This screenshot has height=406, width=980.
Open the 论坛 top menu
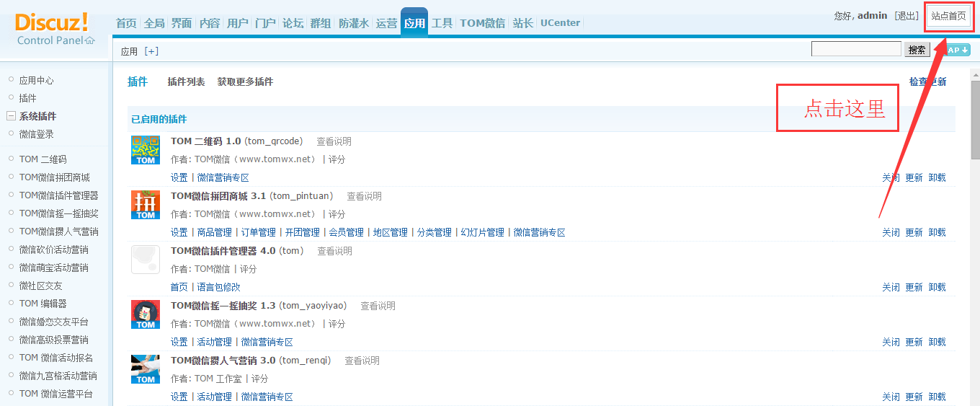point(293,23)
